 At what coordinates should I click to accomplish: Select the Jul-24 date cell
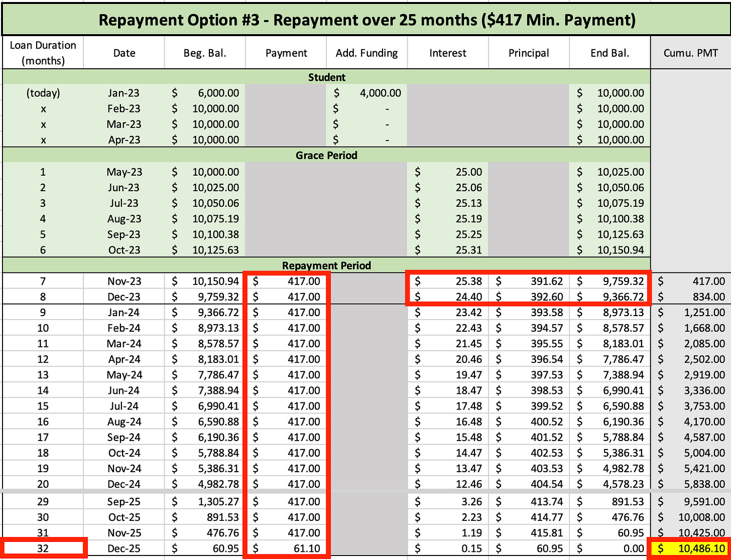click(124, 405)
